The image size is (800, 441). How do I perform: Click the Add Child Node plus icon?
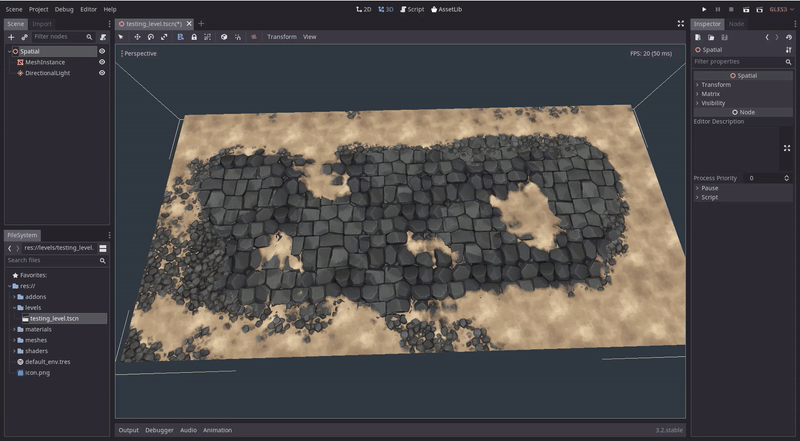(x=11, y=37)
